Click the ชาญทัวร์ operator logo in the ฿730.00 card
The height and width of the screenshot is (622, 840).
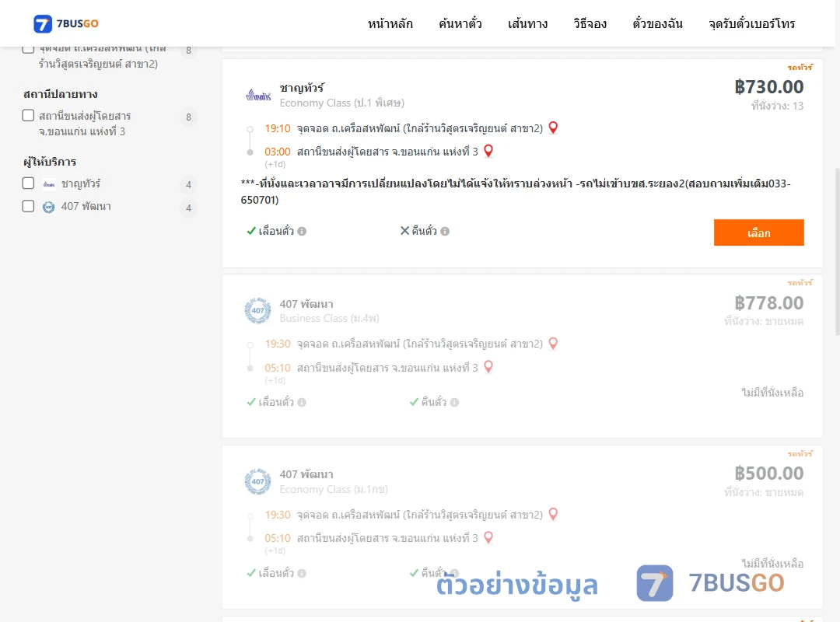pos(258,96)
